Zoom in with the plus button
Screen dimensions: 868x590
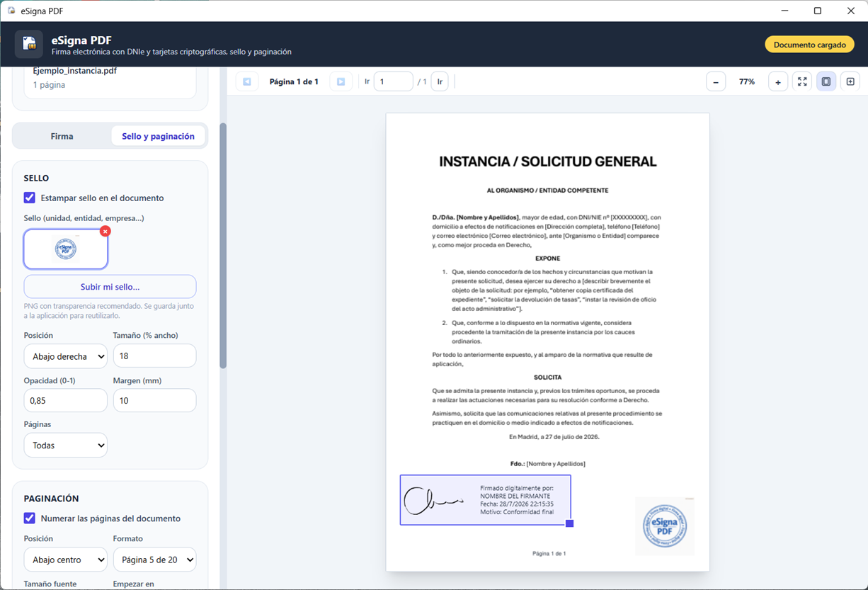coord(778,81)
